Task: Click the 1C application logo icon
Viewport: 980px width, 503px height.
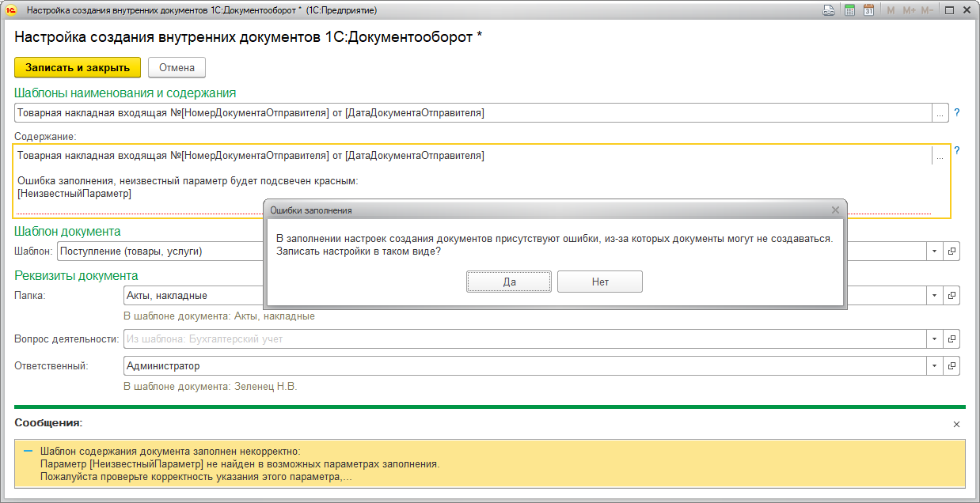Action: coord(11,10)
